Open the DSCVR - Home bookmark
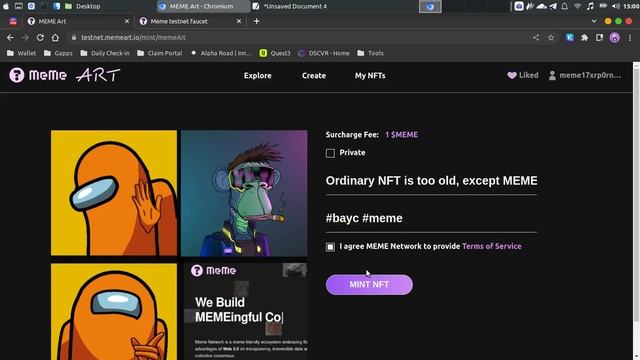The width and height of the screenshot is (640, 360). 324,53
